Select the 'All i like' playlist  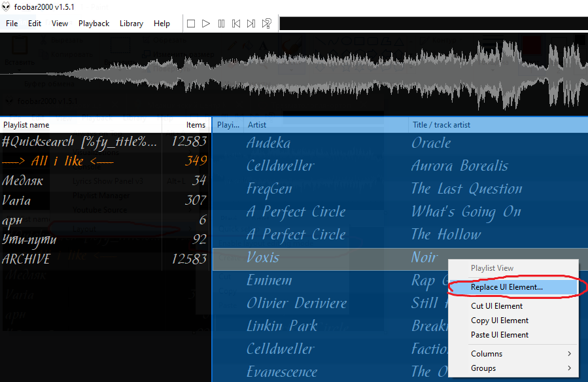click(105, 161)
